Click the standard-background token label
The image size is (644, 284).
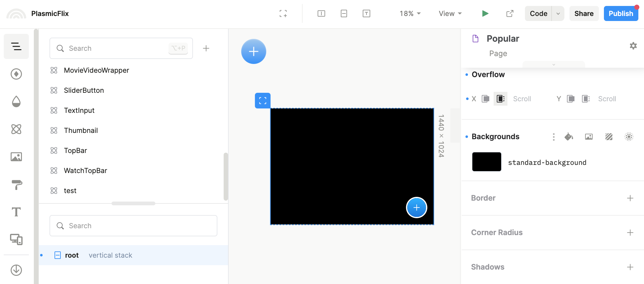pos(547,162)
